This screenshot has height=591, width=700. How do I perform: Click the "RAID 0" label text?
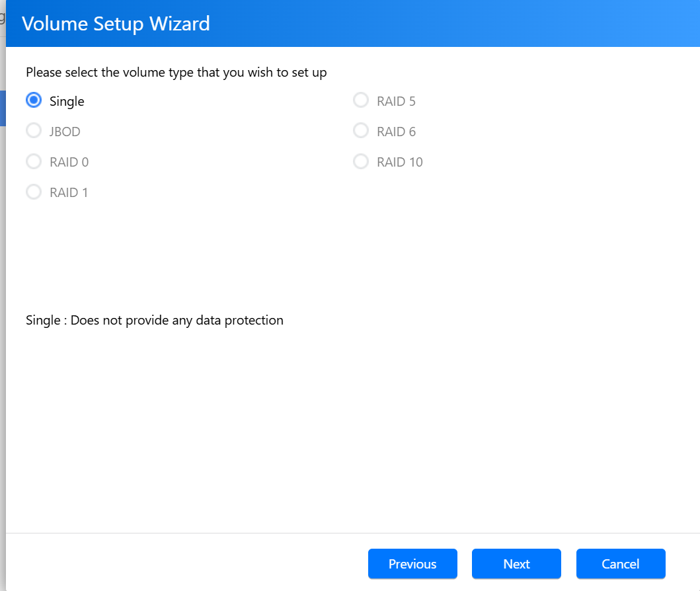pyautogui.click(x=69, y=162)
